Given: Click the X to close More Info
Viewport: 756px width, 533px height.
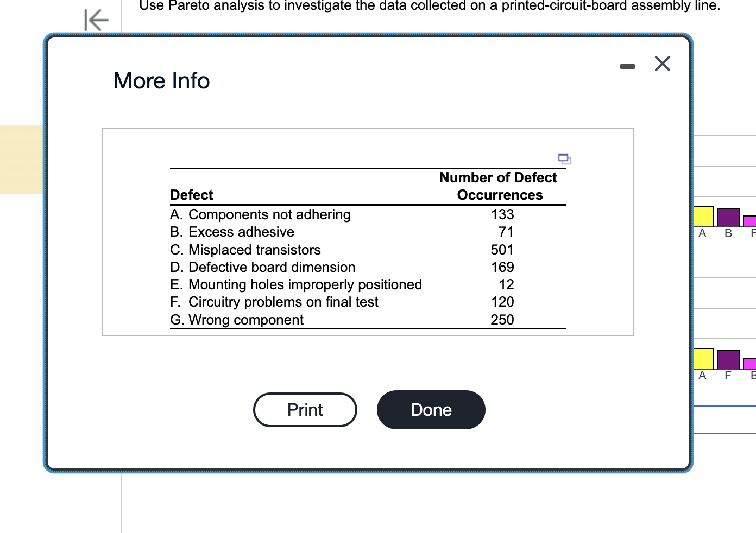Looking at the screenshot, I should click(662, 64).
